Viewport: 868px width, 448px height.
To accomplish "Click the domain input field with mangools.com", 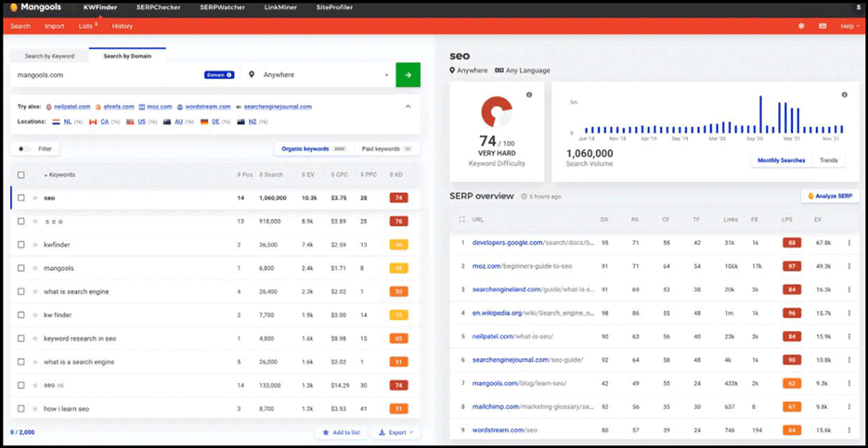I will [102, 75].
